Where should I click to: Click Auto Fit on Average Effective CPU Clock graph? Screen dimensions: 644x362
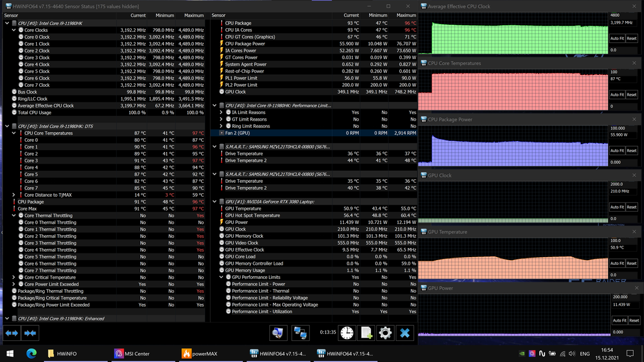(x=617, y=38)
